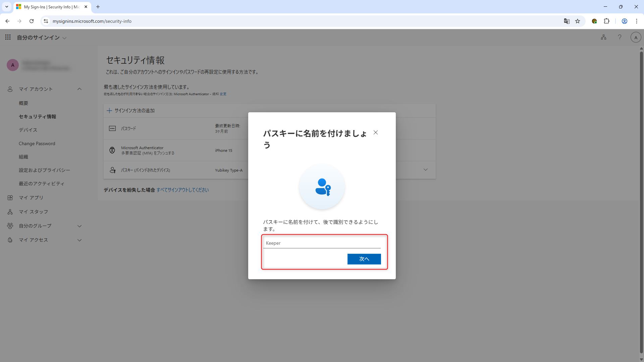
Task: Open the browser extensions puzzle icon
Action: [606, 21]
